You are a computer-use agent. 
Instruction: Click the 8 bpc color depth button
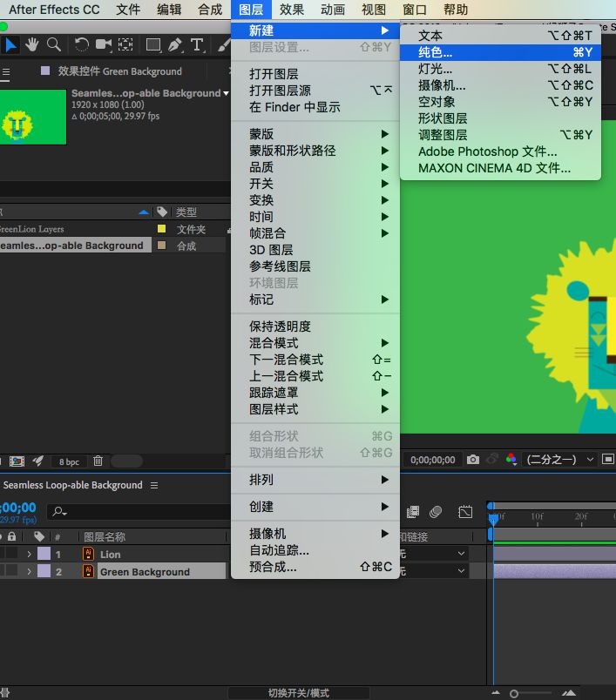coord(68,461)
